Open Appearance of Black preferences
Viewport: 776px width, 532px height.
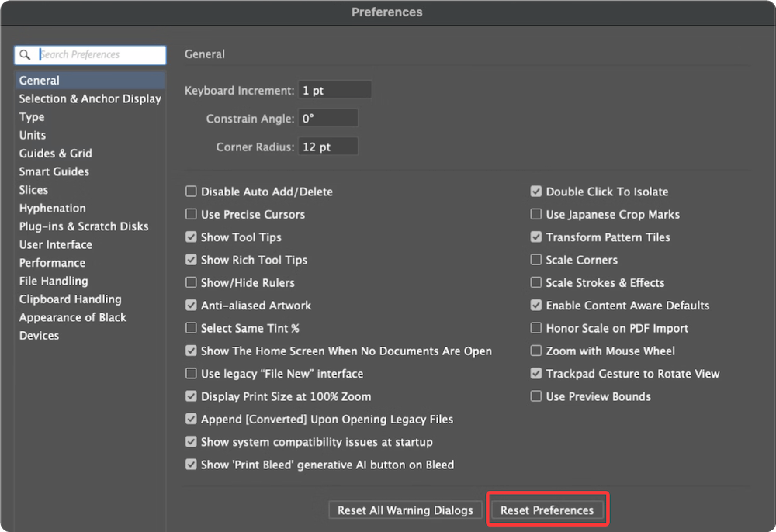[72, 317]
